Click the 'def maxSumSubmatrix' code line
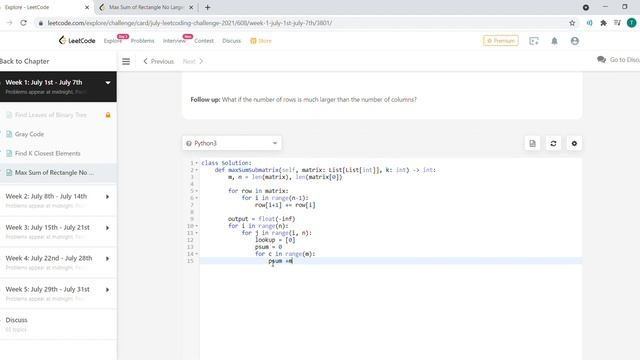 coord(325,170)
